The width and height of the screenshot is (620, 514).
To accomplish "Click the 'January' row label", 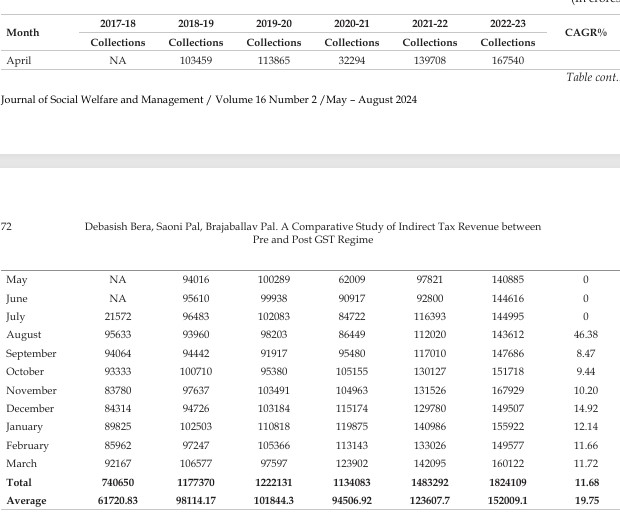I will point(24,427).
